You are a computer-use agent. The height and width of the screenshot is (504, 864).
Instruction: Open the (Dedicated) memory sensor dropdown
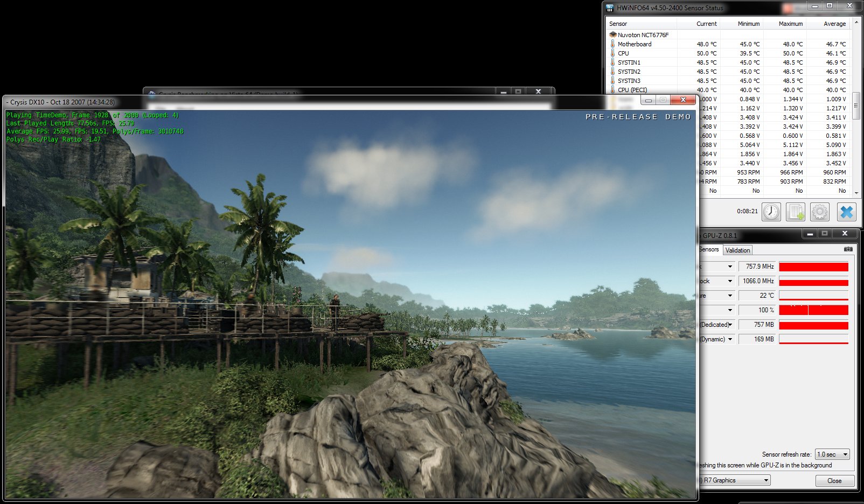pos(730,325)
